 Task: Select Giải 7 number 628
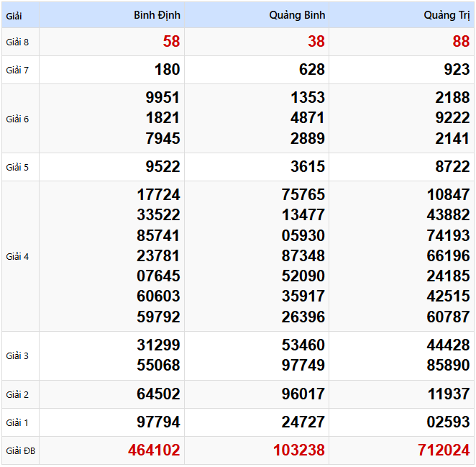tap(311, 70)
